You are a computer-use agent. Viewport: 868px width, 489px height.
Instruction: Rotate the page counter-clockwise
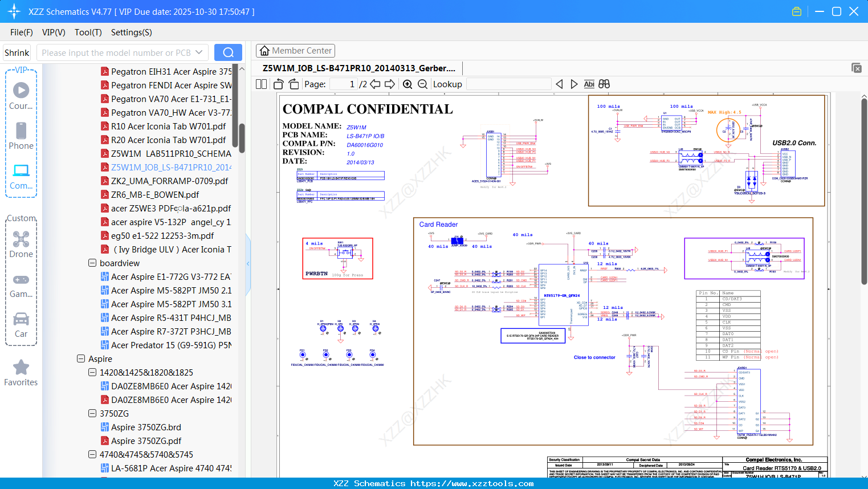pyautogui.click(x=279, y=84)
